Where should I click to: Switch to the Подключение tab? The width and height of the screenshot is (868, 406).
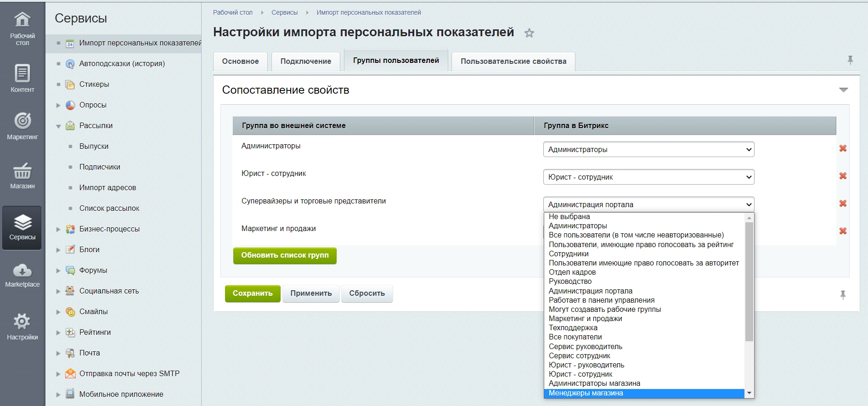305,62
